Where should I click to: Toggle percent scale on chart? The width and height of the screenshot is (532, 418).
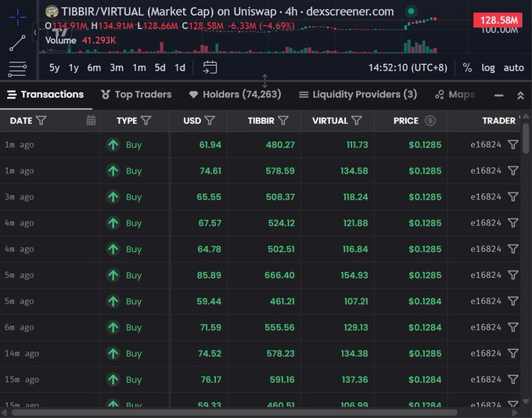pos(467,67)
